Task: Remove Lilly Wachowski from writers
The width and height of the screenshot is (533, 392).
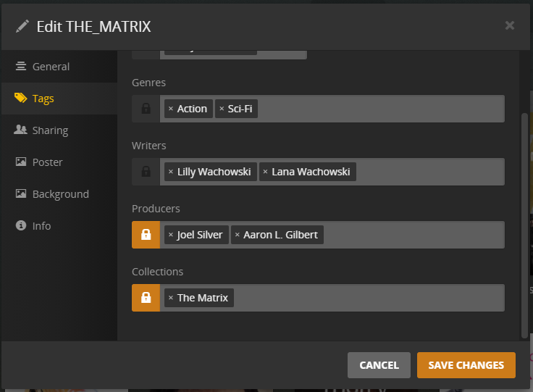Action: coord(171,172)
